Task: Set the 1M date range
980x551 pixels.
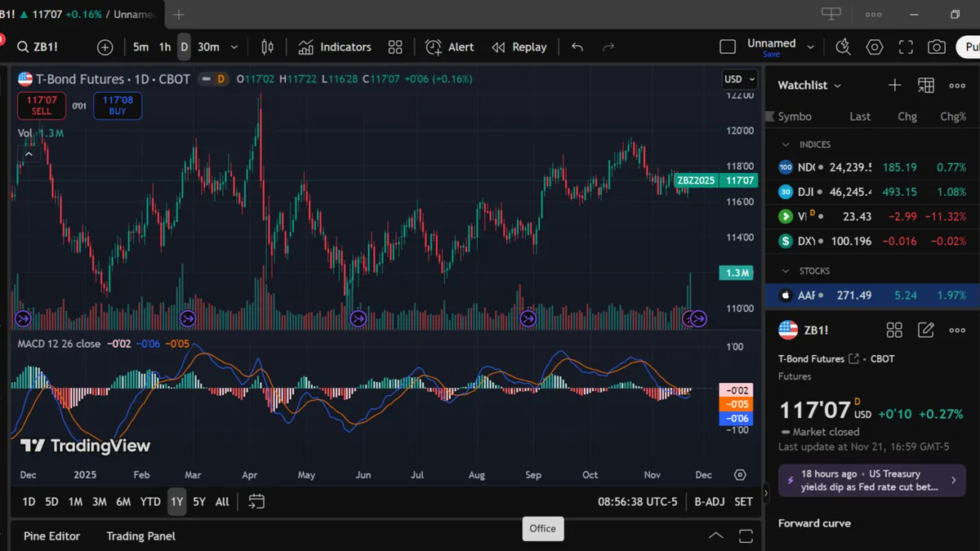Action: click(75, 502)
